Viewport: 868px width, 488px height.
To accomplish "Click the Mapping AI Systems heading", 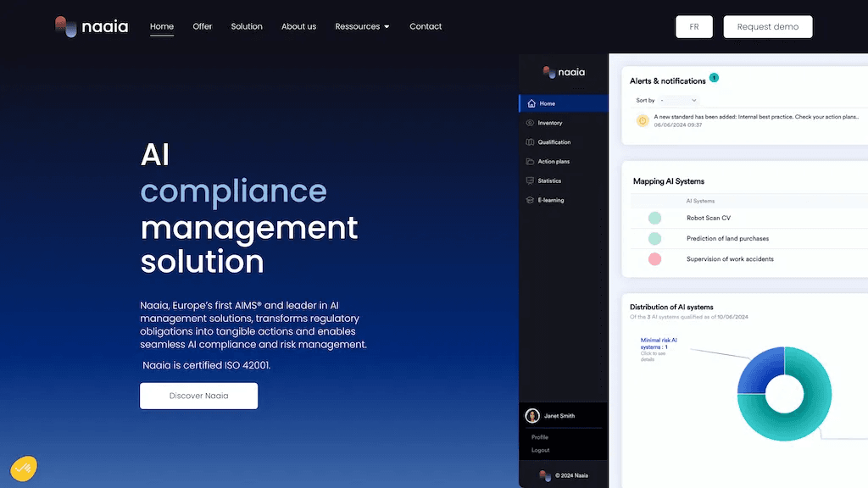I will [x=669, y=181].
